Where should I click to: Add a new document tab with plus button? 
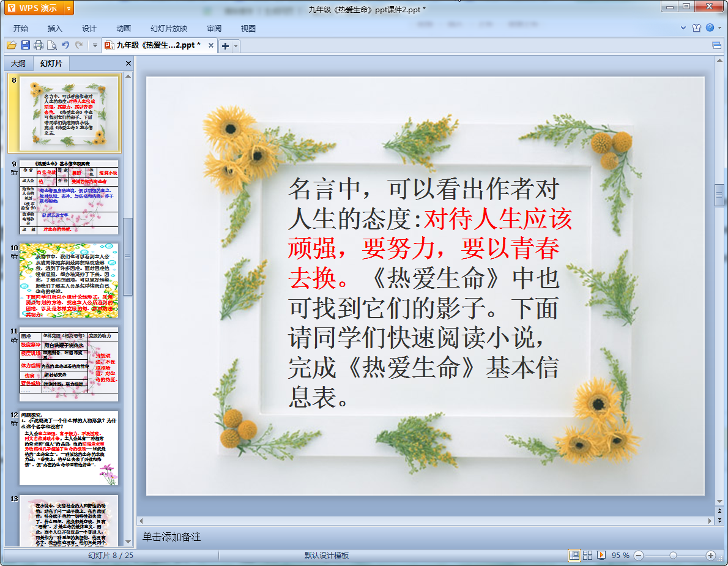225,46
